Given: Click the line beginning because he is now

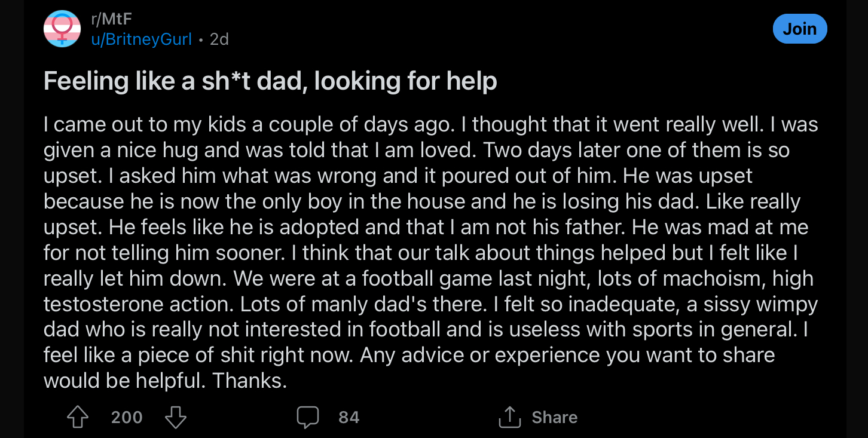Looking at the screenshot, I should [x=422, y=201].
